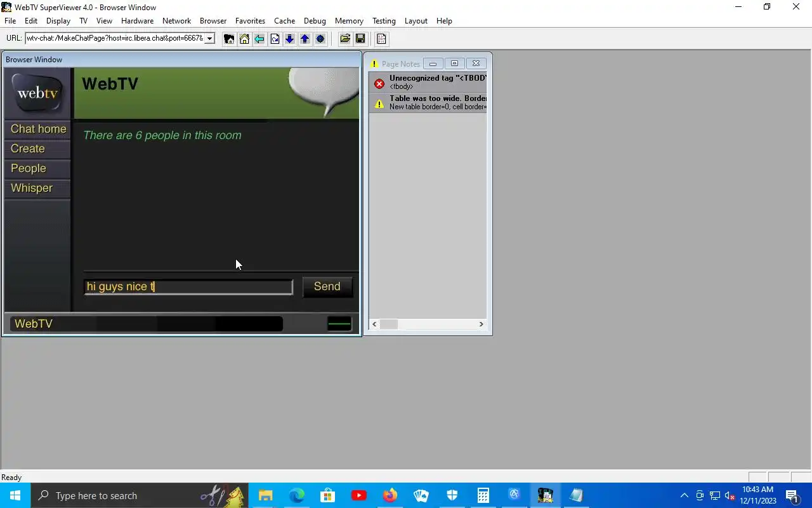812x508 pixels.
Task: Click the muted volume tray icon
Action: coord(730,495)
